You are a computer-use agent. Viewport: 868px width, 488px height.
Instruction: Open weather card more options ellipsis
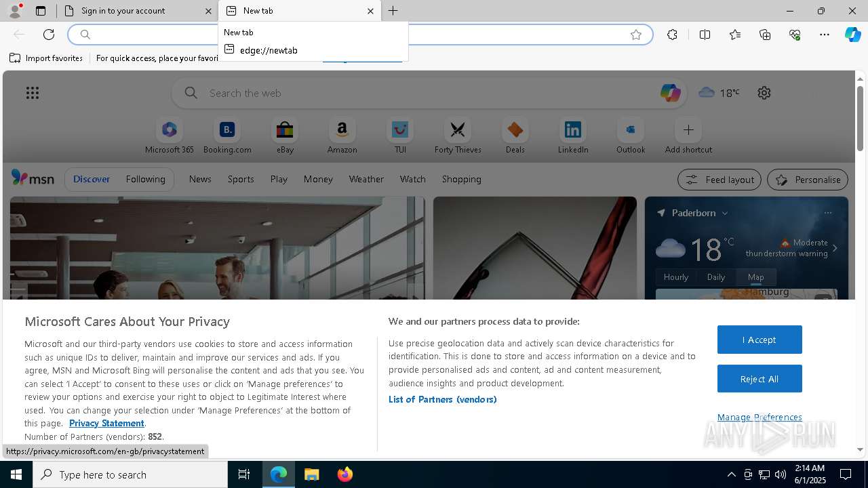coord(828,213)
